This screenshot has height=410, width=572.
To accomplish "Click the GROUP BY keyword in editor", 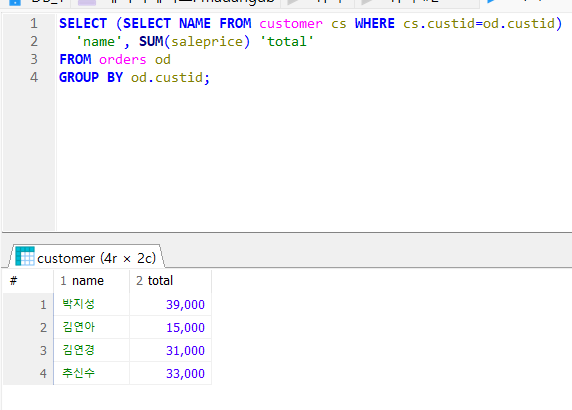I will coord(91,77).
